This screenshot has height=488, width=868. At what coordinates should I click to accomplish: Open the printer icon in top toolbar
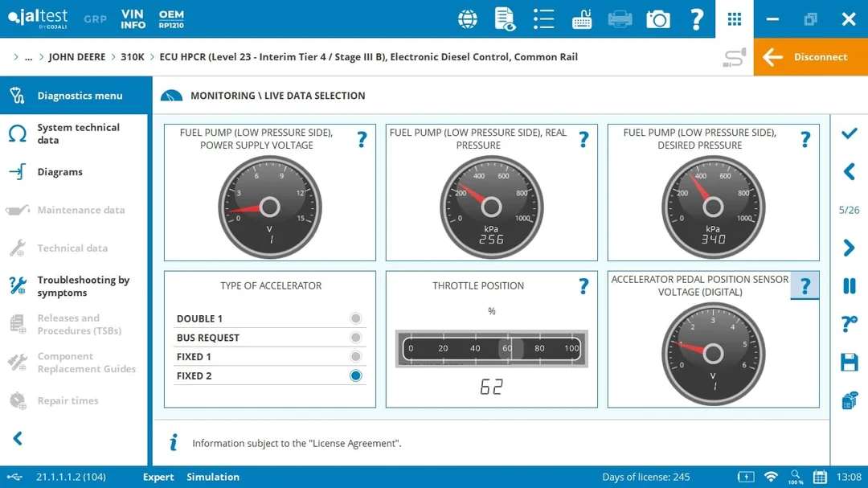[x=620, y=19]
